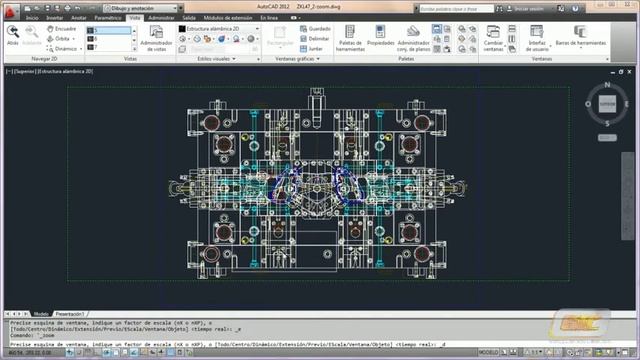Screen dimensions: 640x360
Task: Open Administrador conj. de planos
Action: [413, 38]
